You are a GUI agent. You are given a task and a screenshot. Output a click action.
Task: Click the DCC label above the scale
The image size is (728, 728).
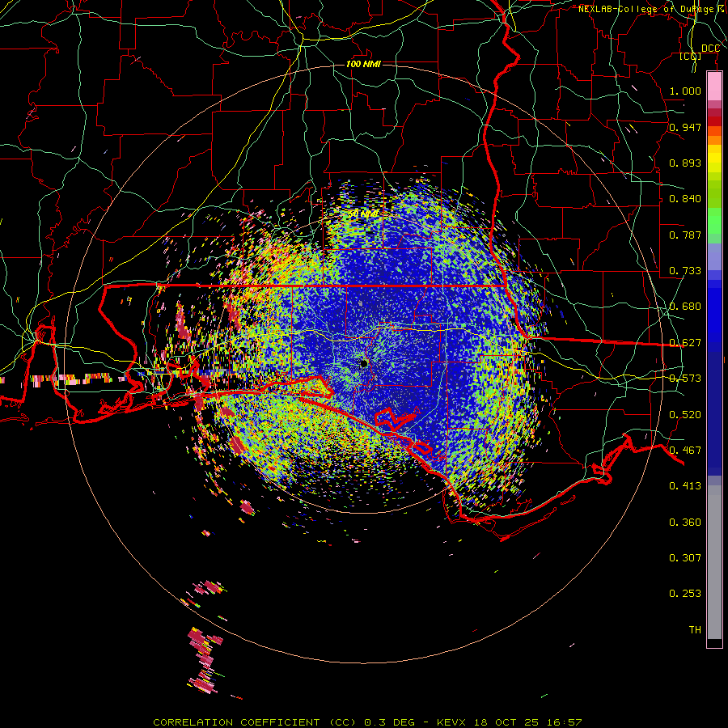pyautogui.click(x=710, y=49)
